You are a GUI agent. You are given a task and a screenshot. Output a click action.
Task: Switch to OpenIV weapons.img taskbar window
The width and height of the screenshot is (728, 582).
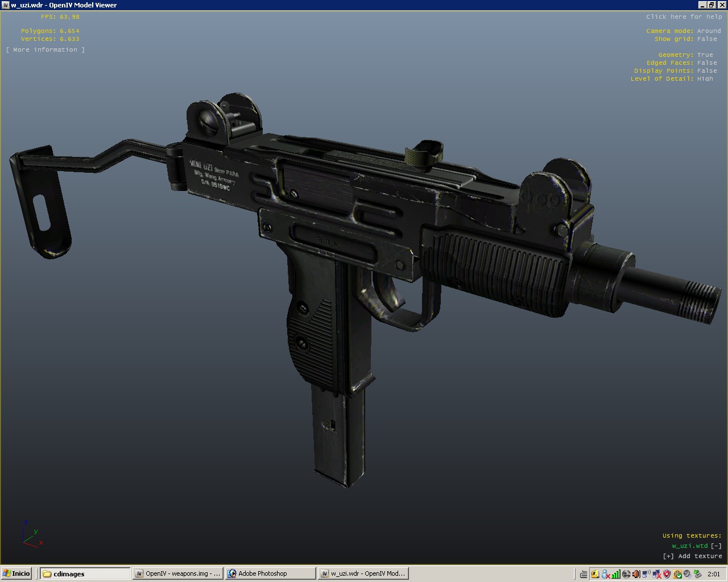tap(177, 573)
